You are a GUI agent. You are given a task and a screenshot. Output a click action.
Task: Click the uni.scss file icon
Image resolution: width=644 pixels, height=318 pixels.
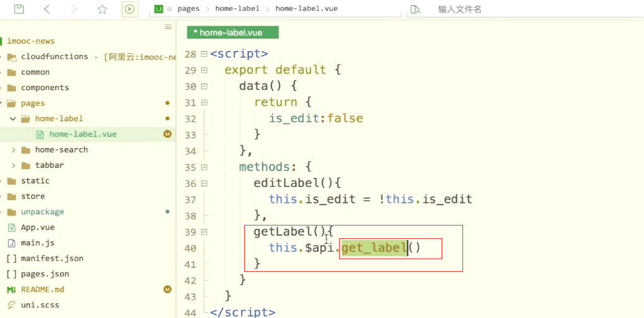tap(11, 305)
